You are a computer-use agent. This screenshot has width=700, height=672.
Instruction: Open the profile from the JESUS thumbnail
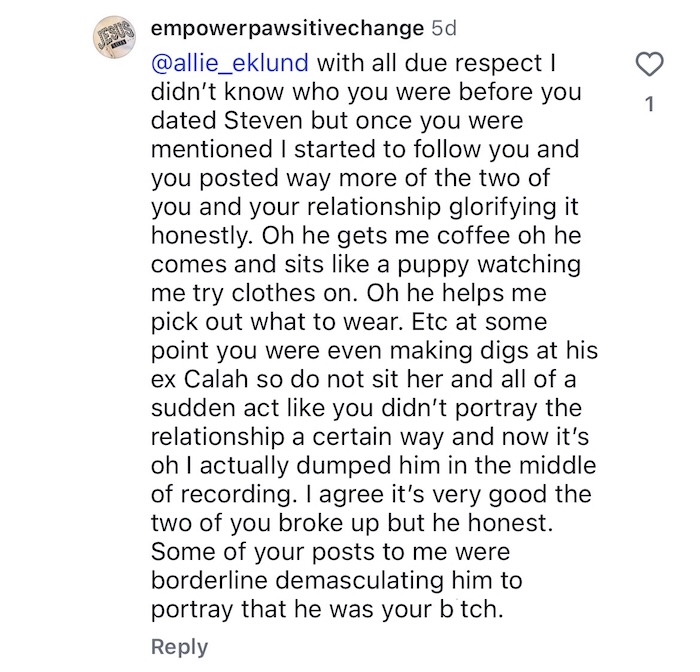[115, 38]
